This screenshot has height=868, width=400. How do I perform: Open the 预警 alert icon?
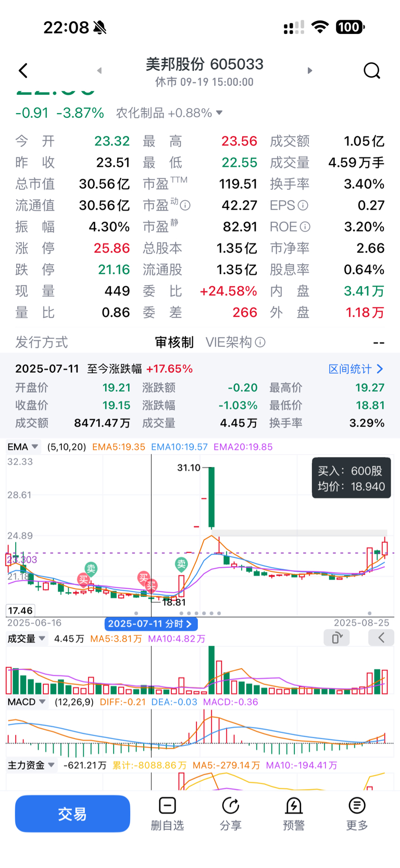click(x=294, y=806)
